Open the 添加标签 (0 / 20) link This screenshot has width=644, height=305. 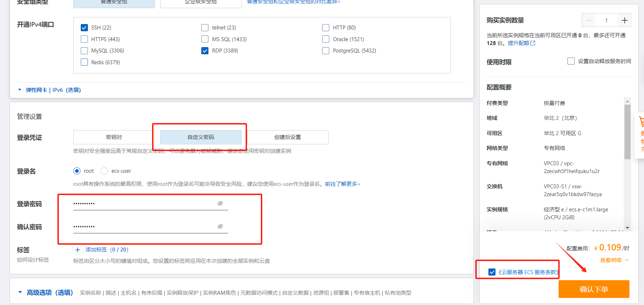click(x=107, y=250)
